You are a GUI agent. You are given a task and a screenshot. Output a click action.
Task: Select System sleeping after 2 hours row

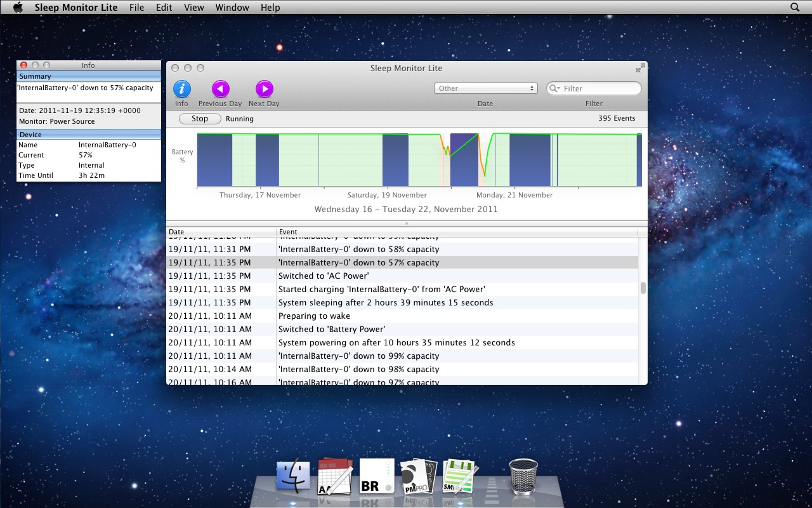pyautogui.click(x=402, y=302)
